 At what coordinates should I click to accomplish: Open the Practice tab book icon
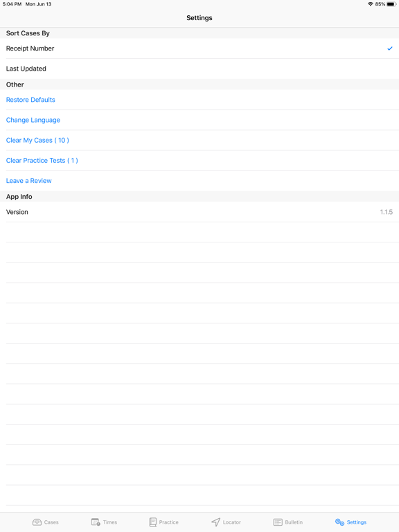(x=153, y=522)
